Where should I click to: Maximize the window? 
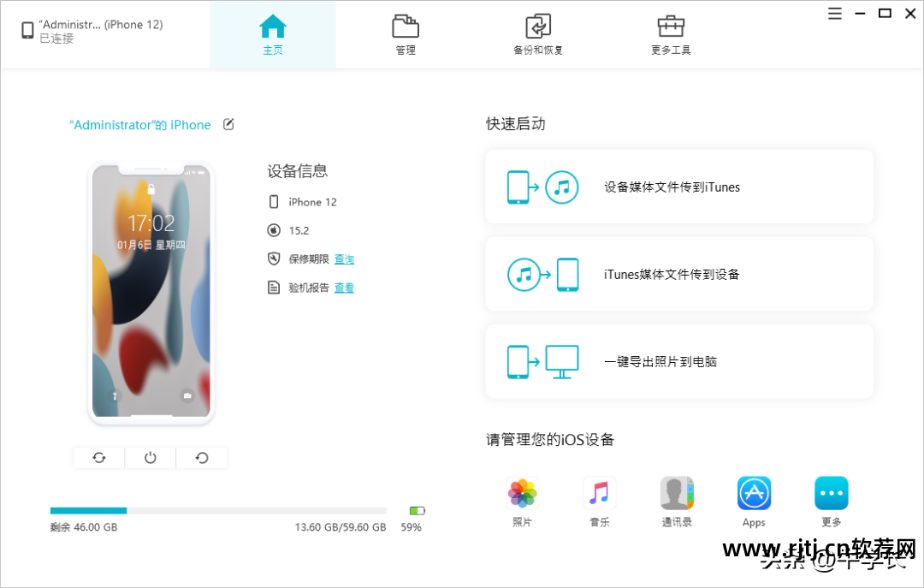885,14
